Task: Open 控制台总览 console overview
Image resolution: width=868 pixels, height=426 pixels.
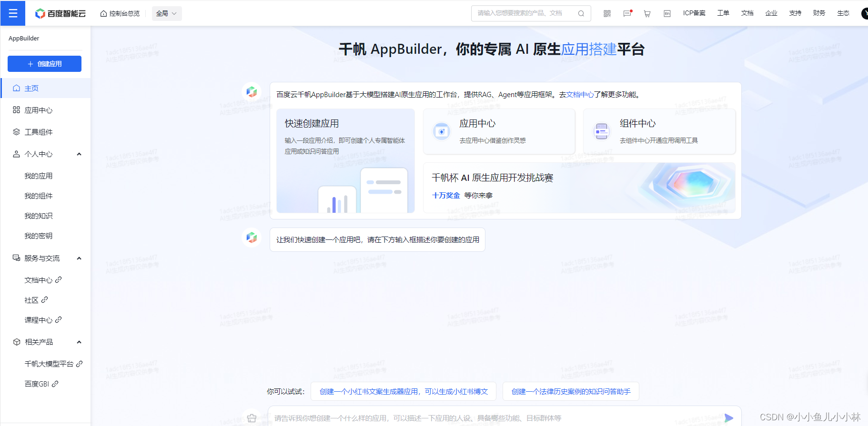Action: 120,13
